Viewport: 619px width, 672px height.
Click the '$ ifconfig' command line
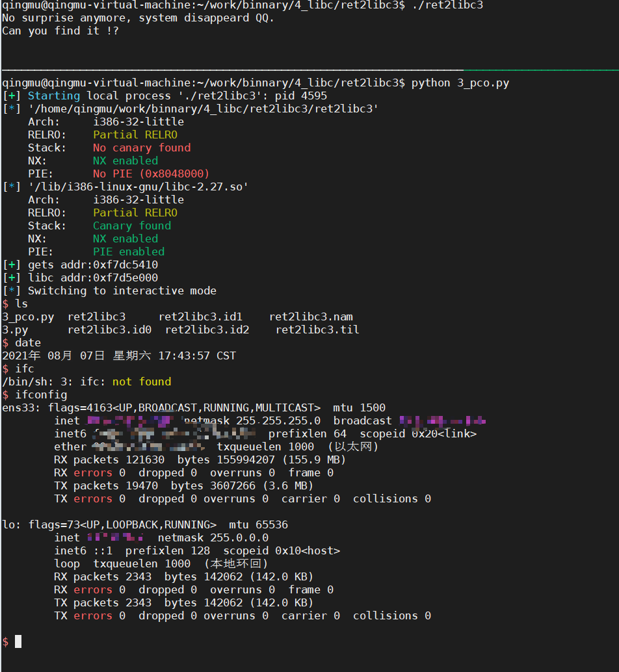[x=34, y=394]
